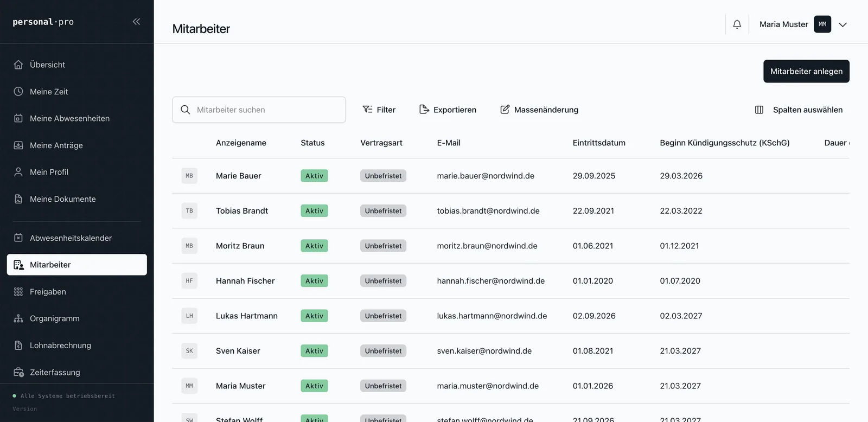Start a Massenänderung
The height and width of the screenshot is (422, 868).
coord(539,110)
